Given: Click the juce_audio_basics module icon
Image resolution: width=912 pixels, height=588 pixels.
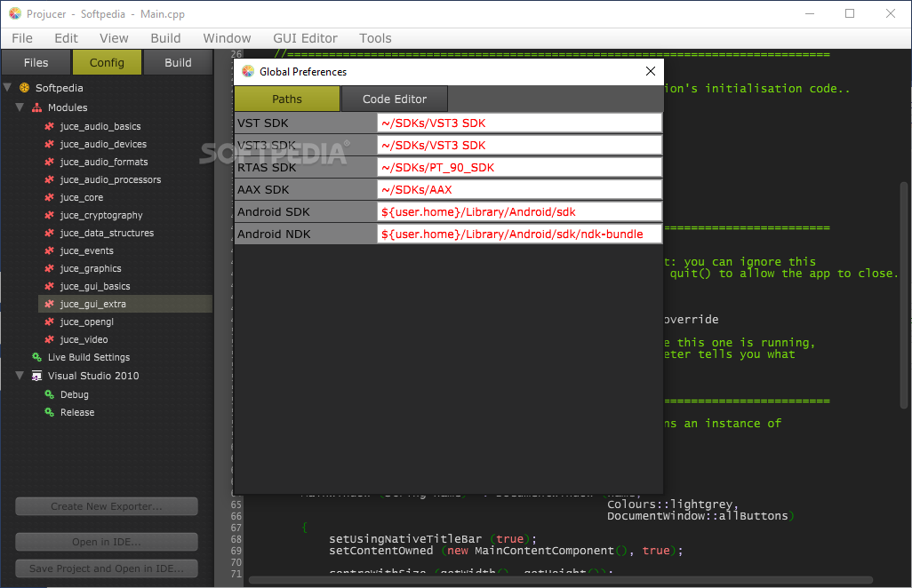Looking at the screenshot, I should click(x=50, y=126).
